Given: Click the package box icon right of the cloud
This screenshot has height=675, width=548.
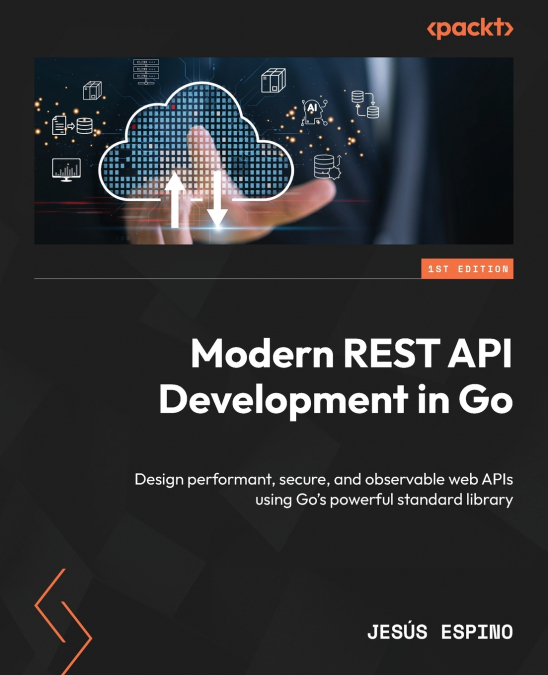Looking at the screenshot, I should 273,81.
